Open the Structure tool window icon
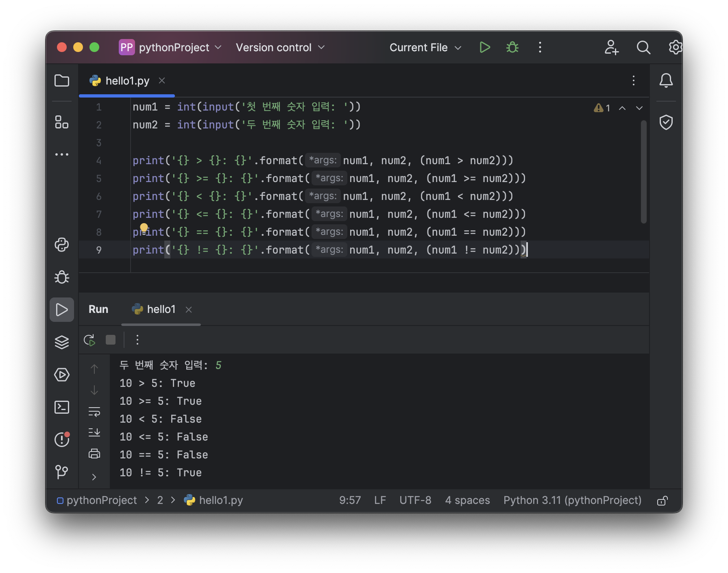The height and width of the screenshot is (573, 728). [x=61, y=122]
